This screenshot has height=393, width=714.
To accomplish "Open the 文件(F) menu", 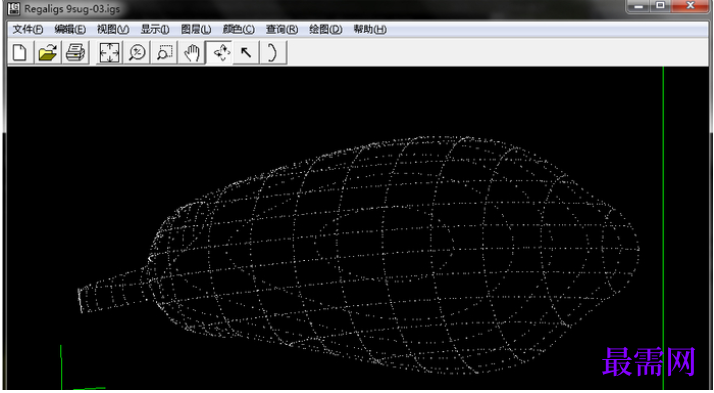I will 28,30.
